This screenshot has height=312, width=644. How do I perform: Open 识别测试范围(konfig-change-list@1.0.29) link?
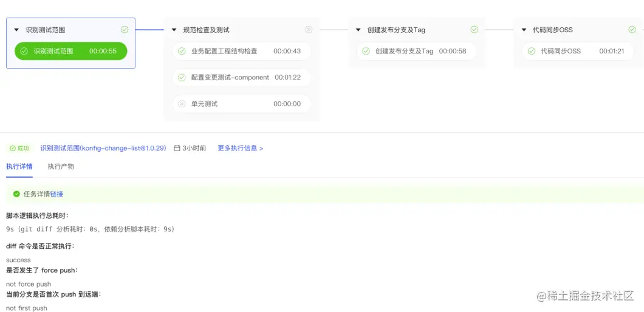click(103, 148)
